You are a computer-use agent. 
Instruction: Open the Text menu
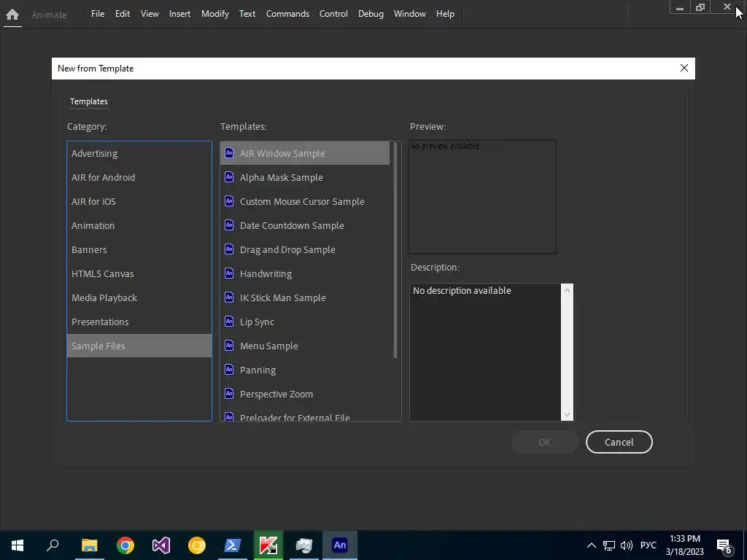(x=247, y=14)
